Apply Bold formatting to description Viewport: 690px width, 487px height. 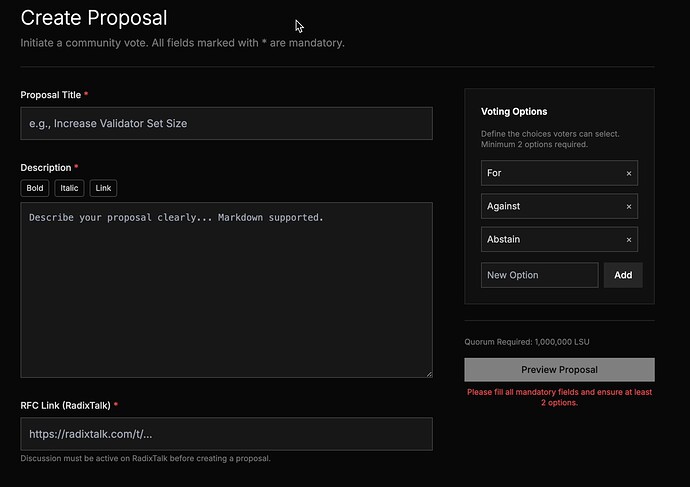click(36, 188)
